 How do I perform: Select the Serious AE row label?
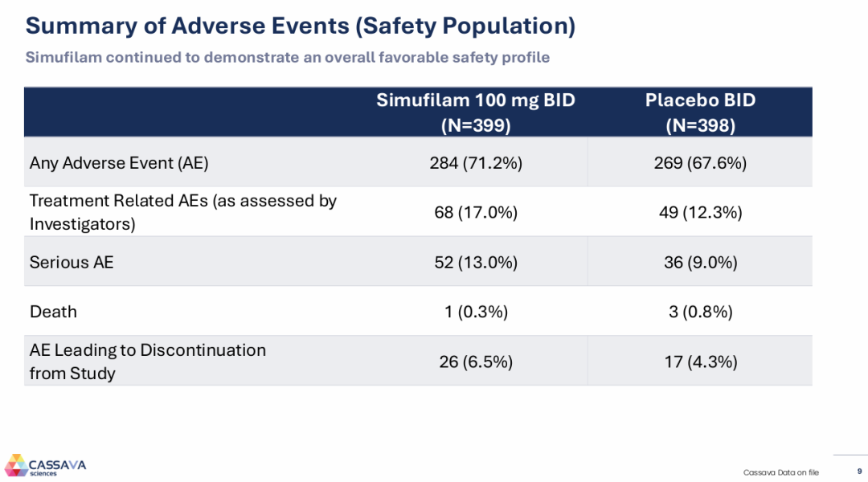tap(72, 262)
